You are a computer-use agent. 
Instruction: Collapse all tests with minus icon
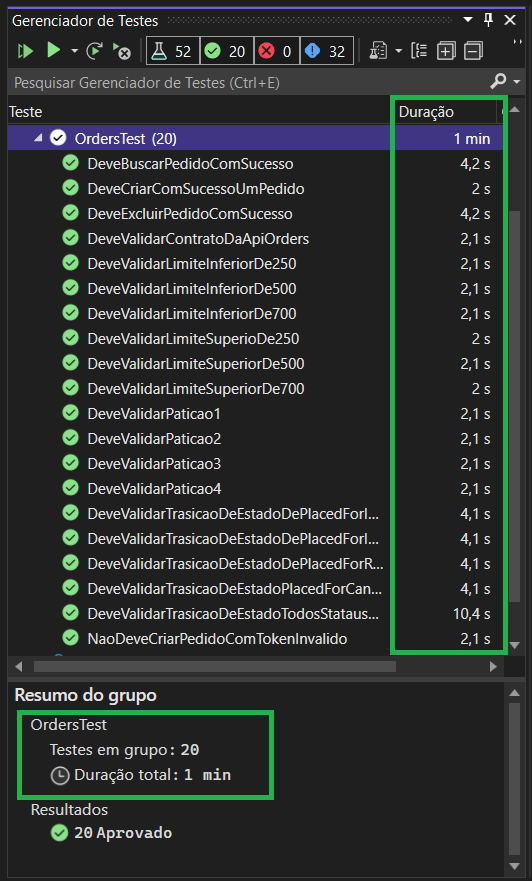point(474,51)
